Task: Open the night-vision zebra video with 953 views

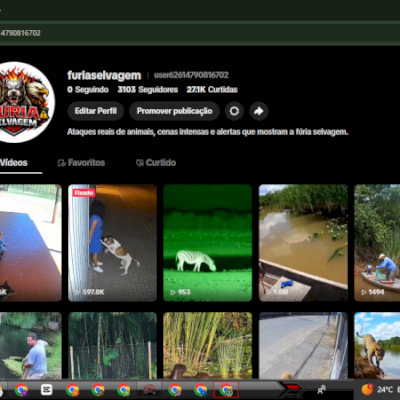Action: (208, 243)
